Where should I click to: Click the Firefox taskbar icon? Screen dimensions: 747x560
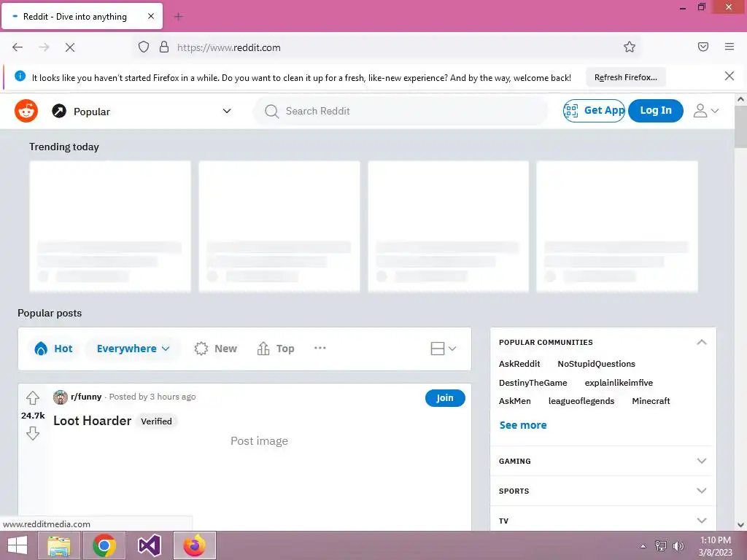coord(194,545)
